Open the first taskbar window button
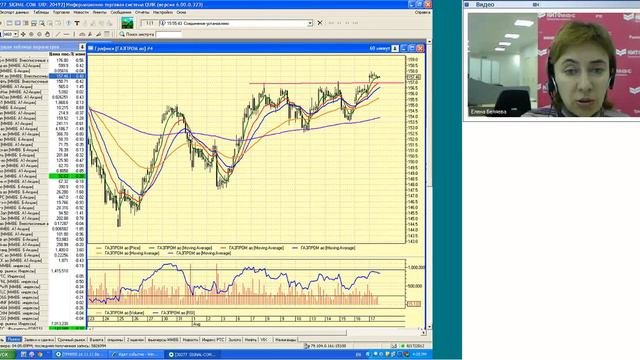This screenshot has width=640, height=360. coord(80,354)
